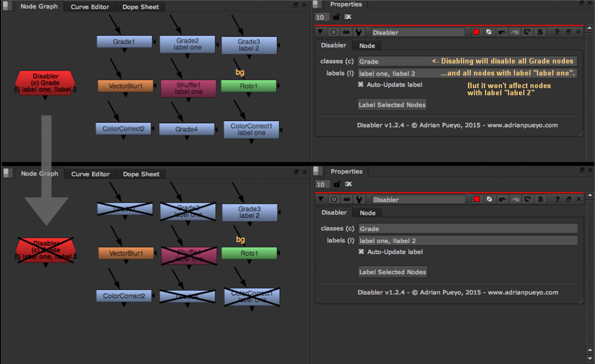Viewport: 595px width, 364px height.
Task: Open the Node tab in lower Properties panel
Action: (x=367, y=213)
